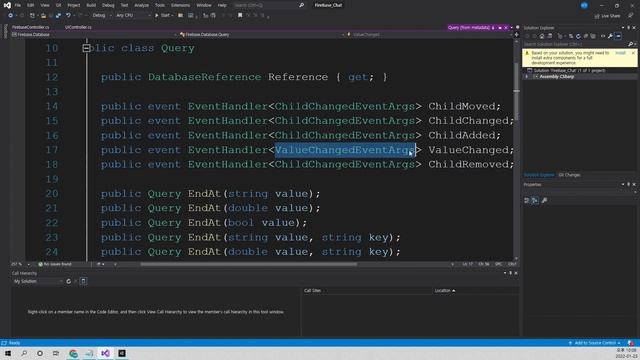Close the Query metadata tab
The image size is (640, 360).
pyautogui.click(x=506, y=28)
